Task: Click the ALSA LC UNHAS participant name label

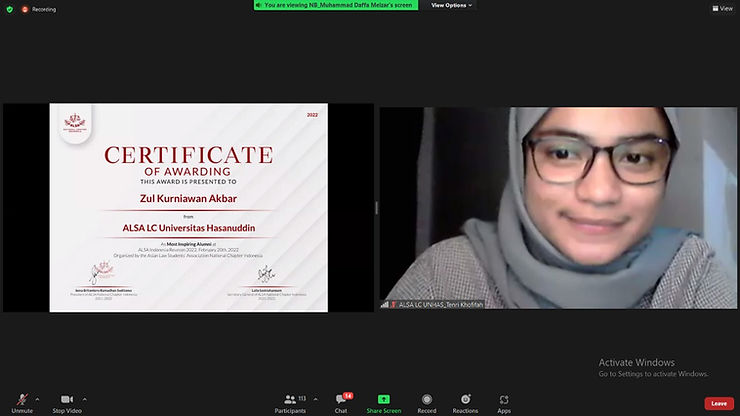Action: [432, 305]
